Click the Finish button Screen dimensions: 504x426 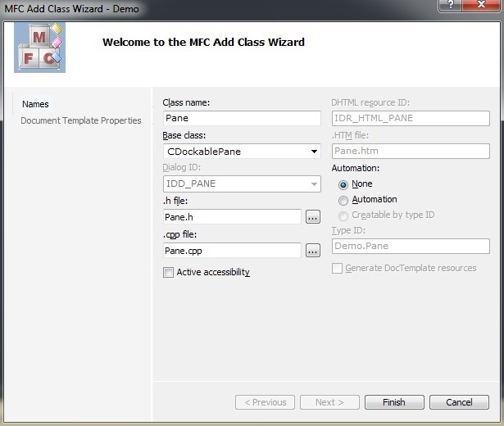click(394, 402)
